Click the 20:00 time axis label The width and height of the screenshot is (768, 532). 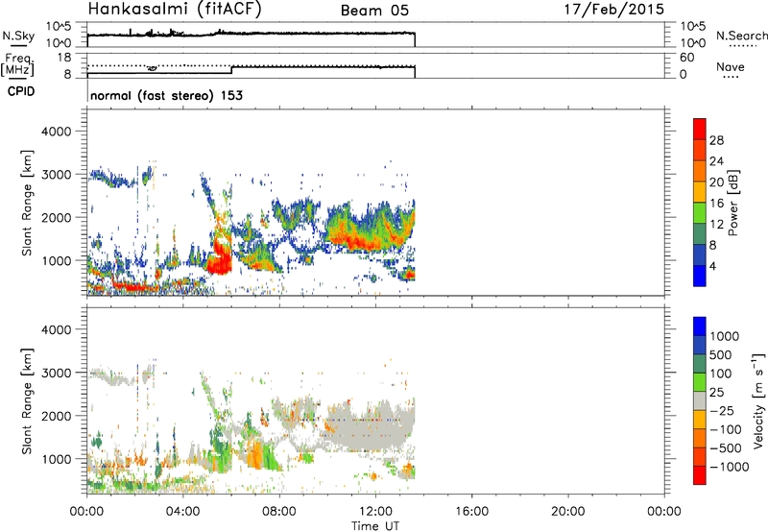pos(567,512)
